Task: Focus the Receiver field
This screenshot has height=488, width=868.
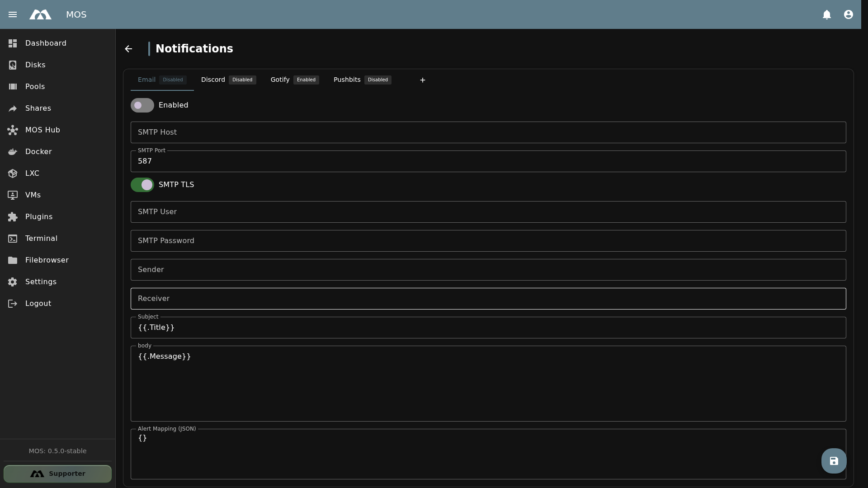Action: coord(488,299)
